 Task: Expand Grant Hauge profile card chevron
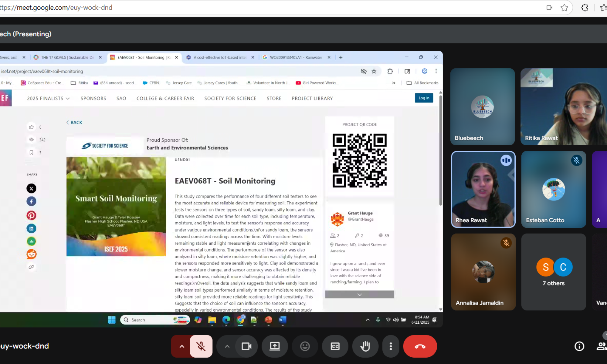tap(360, 295)
